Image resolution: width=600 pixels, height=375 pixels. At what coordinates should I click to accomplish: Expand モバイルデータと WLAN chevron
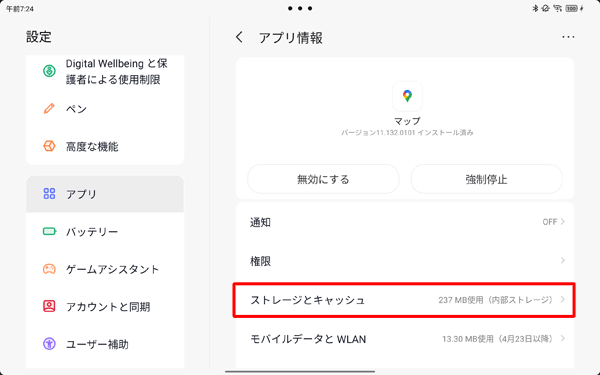(x=562, y=338)
